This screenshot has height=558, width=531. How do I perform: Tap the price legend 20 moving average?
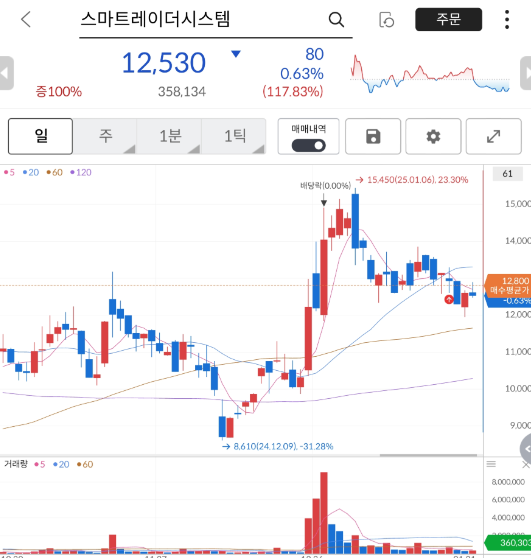click(x=31, y=173)
